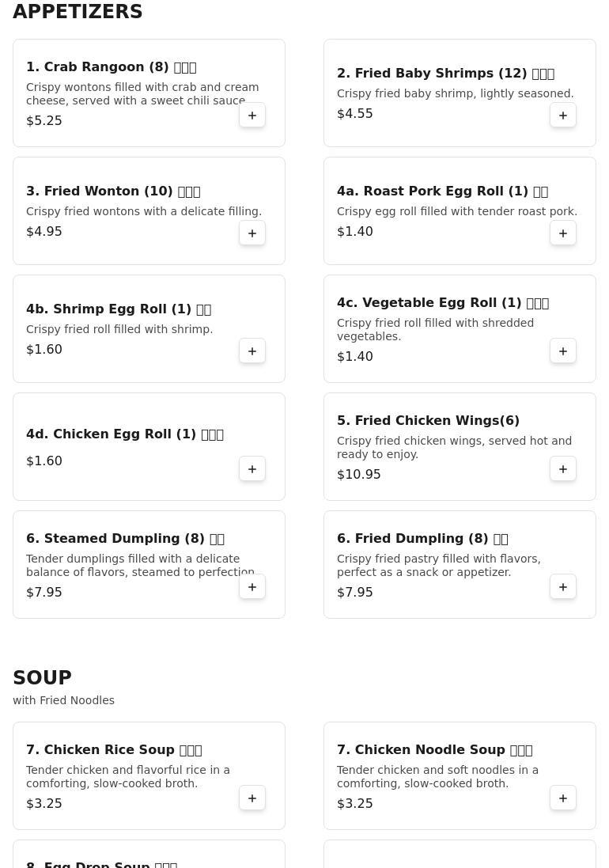Add Crab Rangoon (8) to order
609x868 pixels.
(252, 116)
